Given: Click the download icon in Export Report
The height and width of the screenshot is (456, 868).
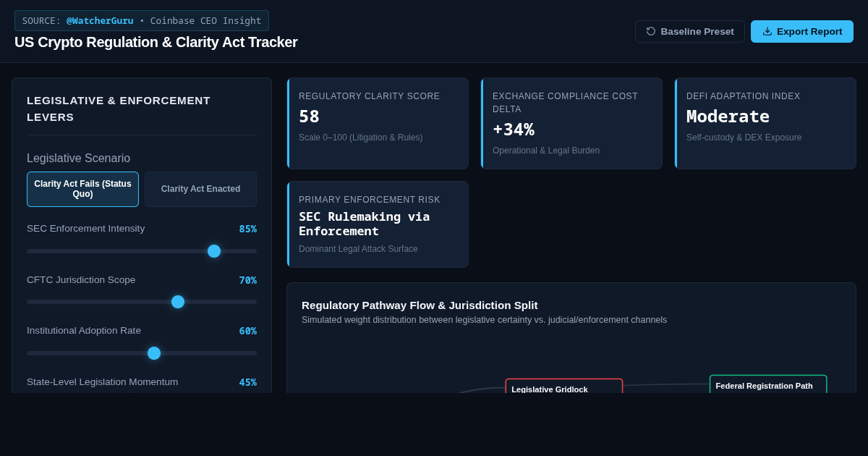Looking at the screenshot, I should click(x=767, y=31).
